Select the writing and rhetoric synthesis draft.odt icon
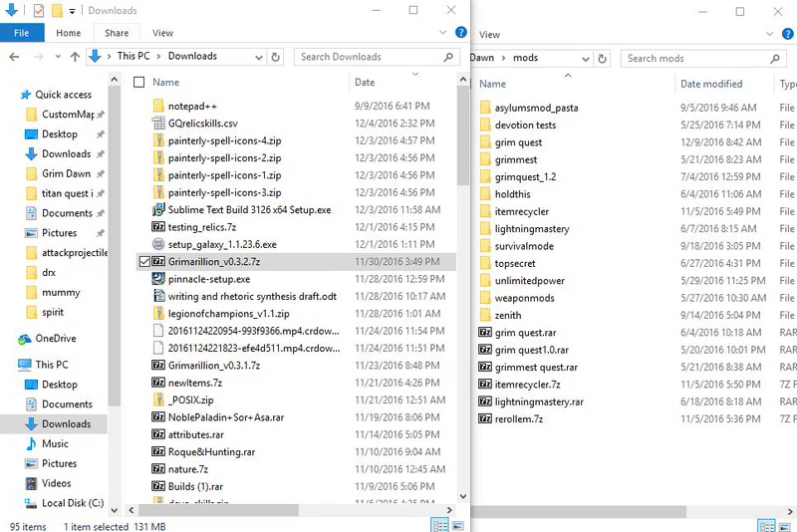This screenshot has height=532, width=797. (x=158, y=296)
